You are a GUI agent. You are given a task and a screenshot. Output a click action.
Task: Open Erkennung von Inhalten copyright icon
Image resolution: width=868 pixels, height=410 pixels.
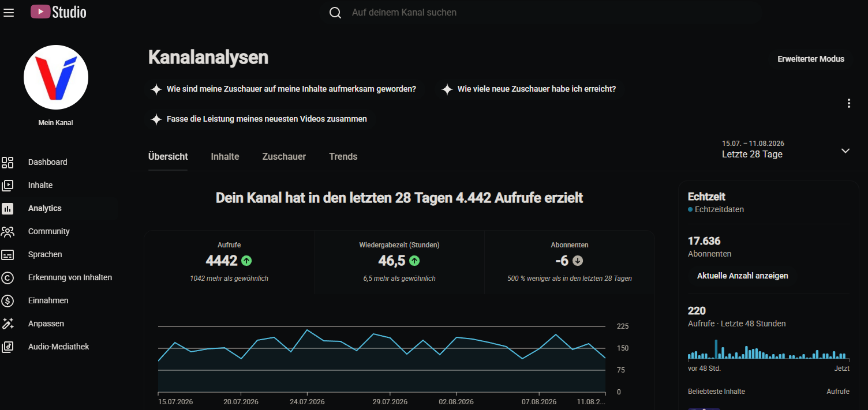tap(8, 277)
